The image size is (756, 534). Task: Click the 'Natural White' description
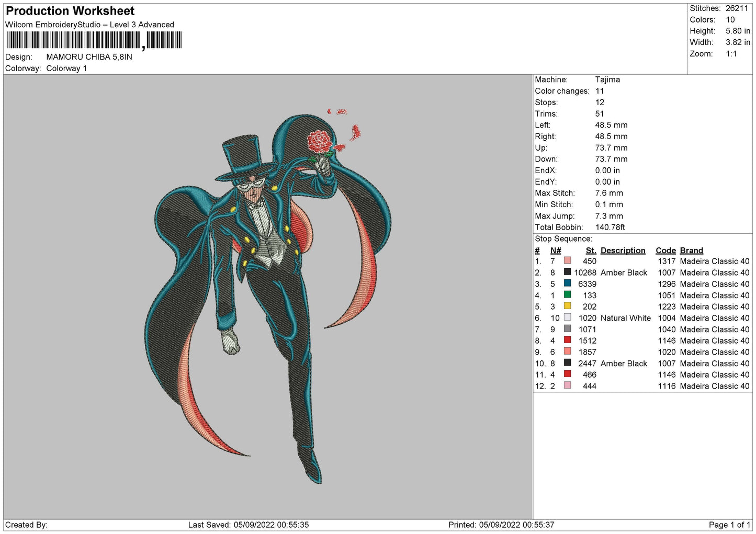(626, 318)
